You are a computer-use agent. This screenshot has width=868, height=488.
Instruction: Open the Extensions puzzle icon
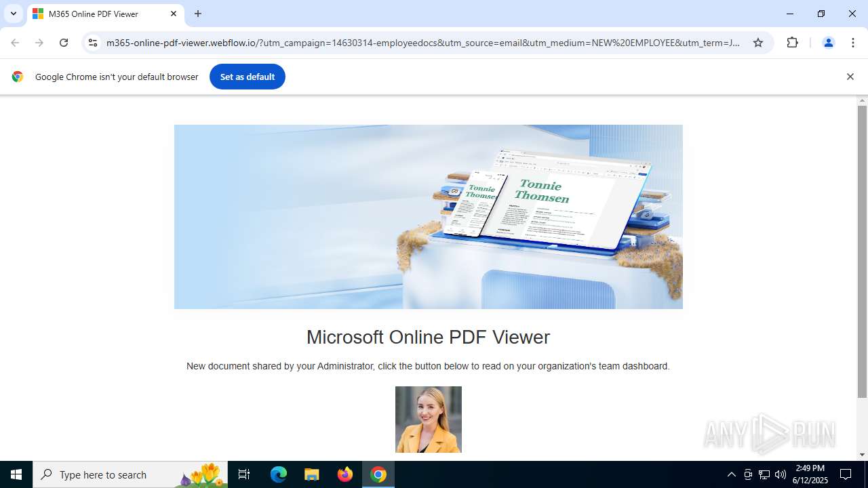(x=792, y=43)
